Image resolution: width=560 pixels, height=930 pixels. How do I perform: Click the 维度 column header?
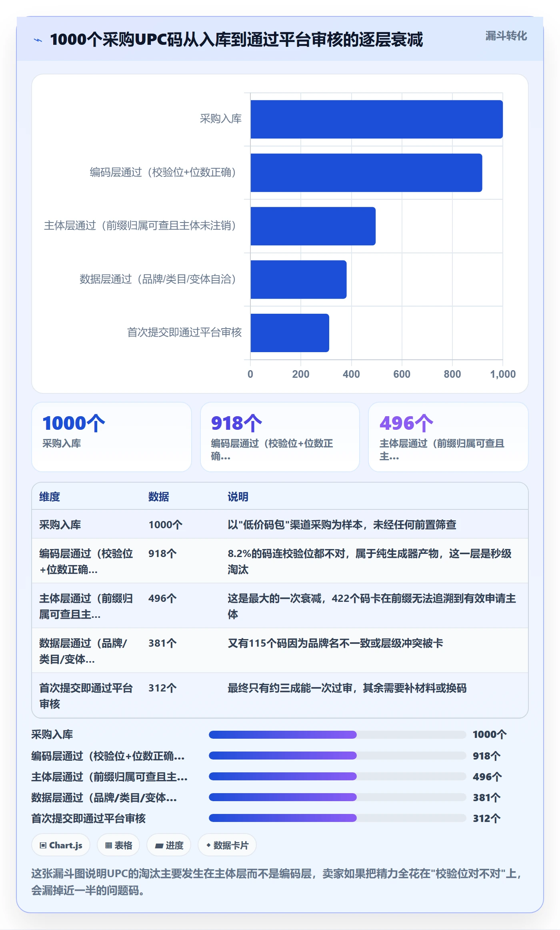50,497
